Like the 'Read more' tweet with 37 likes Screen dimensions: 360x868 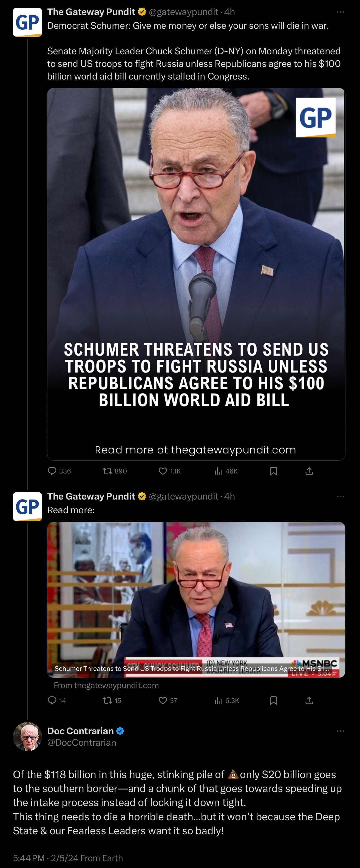click(168, 700)
